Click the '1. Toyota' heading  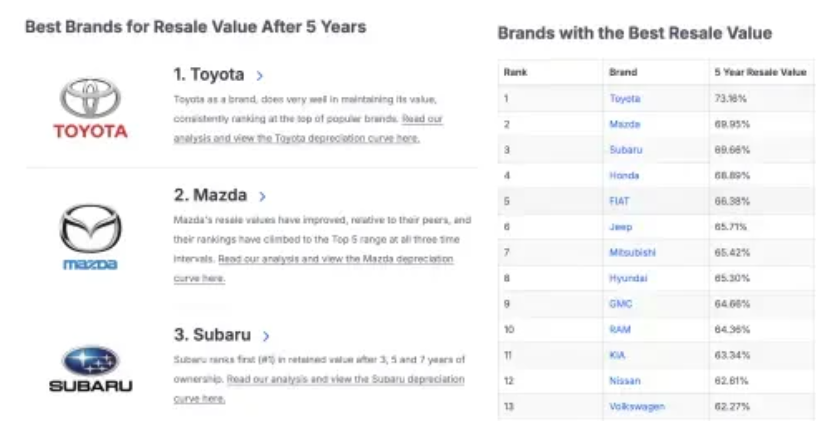[208, 75]
